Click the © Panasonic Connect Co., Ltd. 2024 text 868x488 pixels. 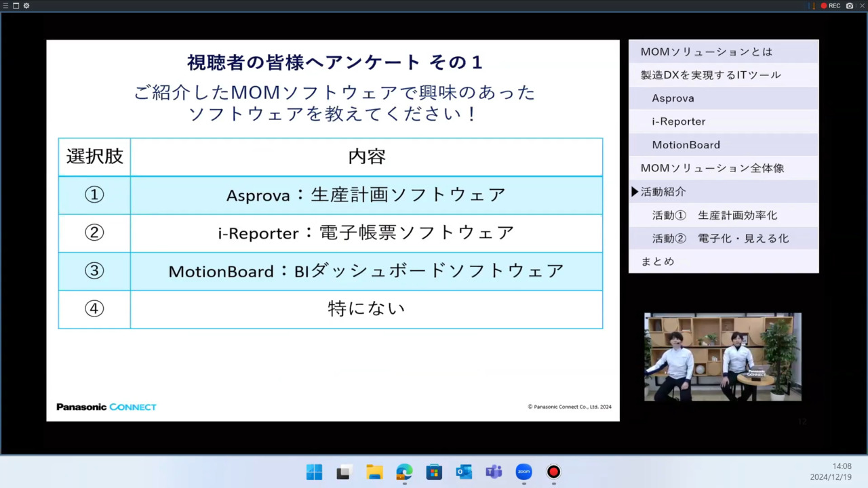(570, 407)
